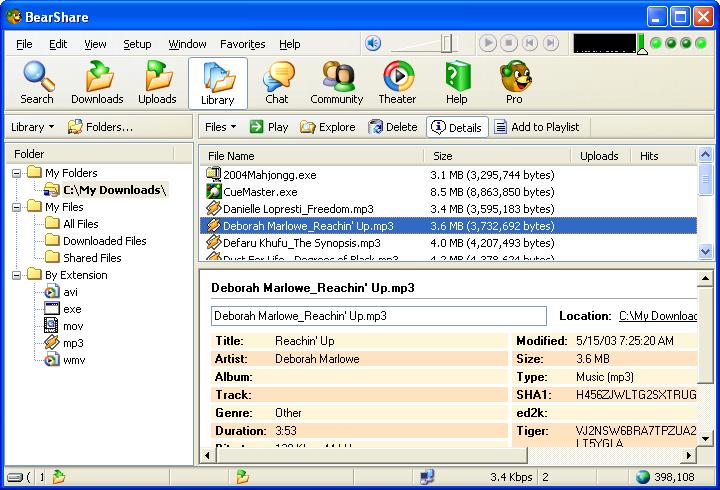This screenshot has height=490, width=720.
Task: Click Add to Playlist
Action: click(x=537, y=127)
